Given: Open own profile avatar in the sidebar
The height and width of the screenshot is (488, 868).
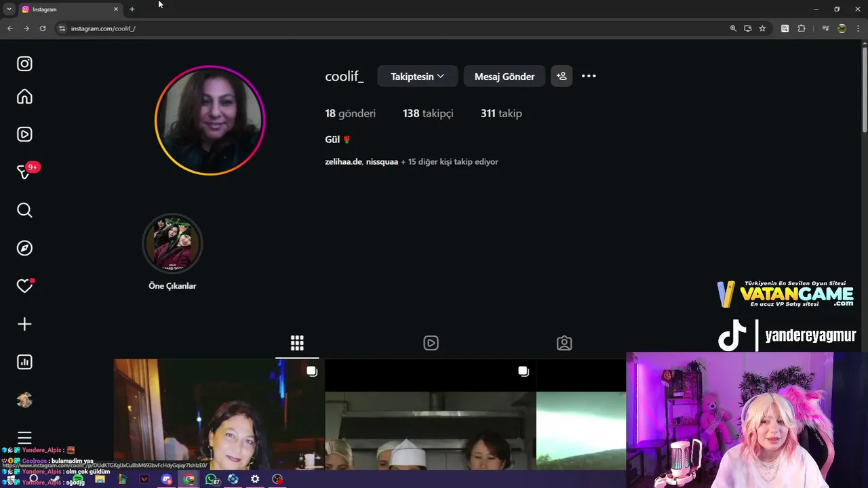Looking at the screenshot, I should [x=24, y=400].
